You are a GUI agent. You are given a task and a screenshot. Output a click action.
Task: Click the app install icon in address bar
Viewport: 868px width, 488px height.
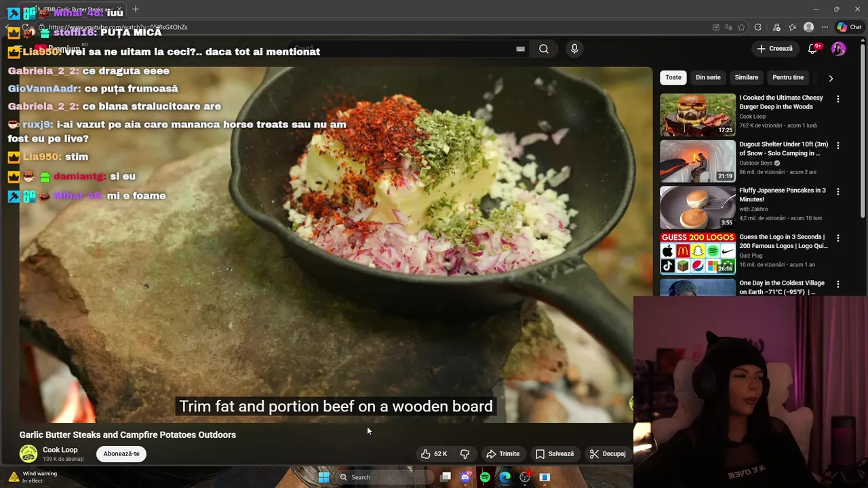coord(716,27)
